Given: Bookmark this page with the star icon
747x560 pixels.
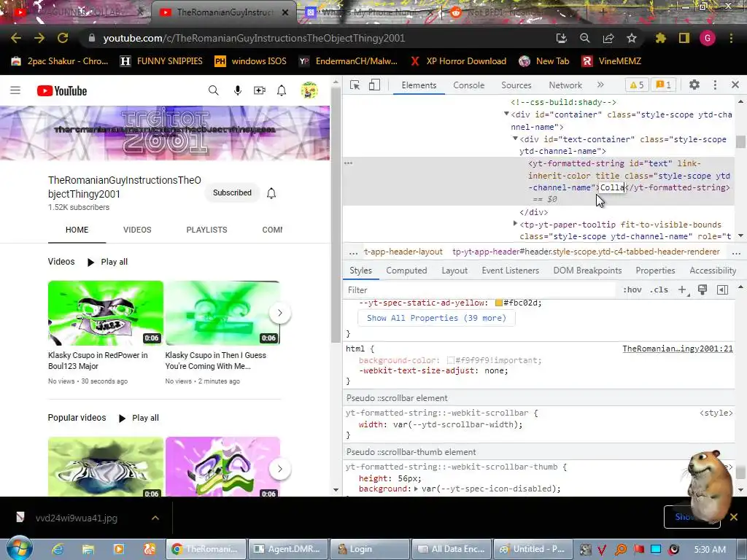Looking at the screenshot, I should coord(632,38).
